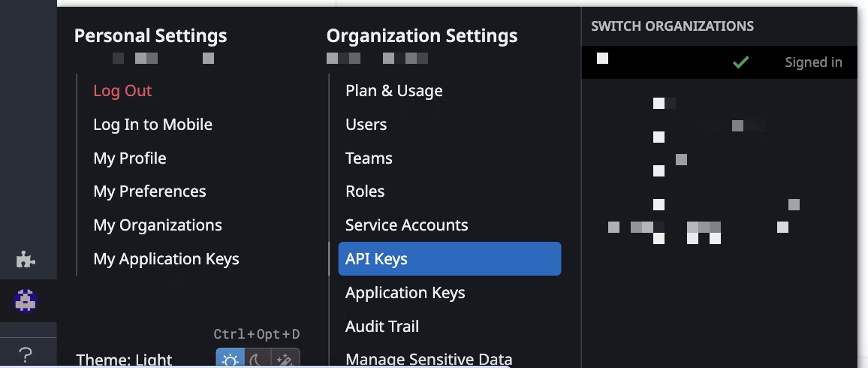The height and width of the screenshot is (368, 868).
Task: Select Roles under Organization Settings
Action: pyautogui.click(x=365, y=192)
